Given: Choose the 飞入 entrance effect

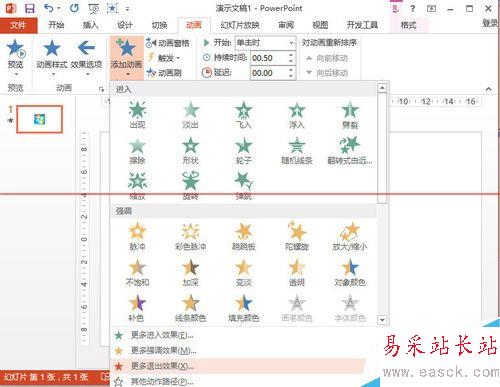Looking at the screenshot, I should point(244,115).
